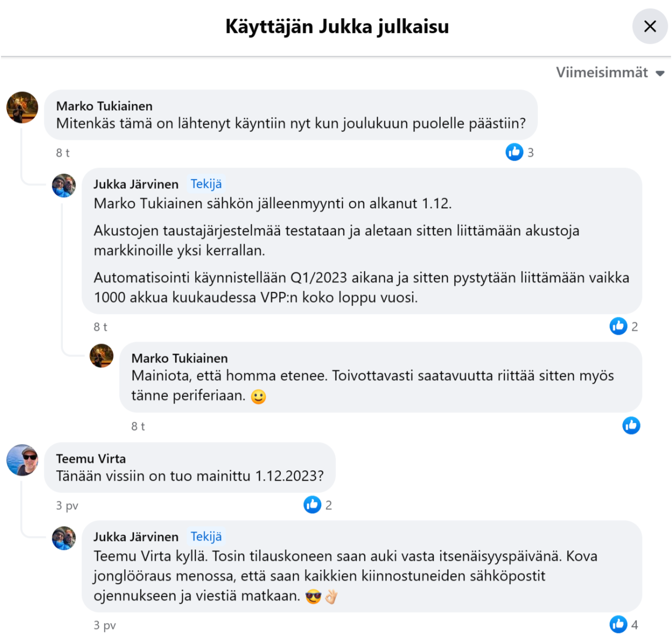The height and width of the screenshot is (639, 672).
Task: Open Marko Tukiainen's top comment avatar
Action: (22, 107)
